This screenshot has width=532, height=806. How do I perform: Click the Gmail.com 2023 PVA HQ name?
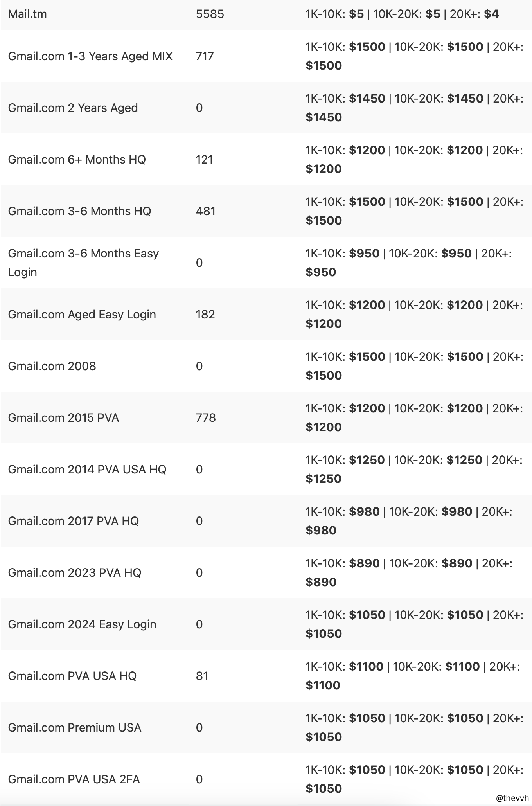74,573
